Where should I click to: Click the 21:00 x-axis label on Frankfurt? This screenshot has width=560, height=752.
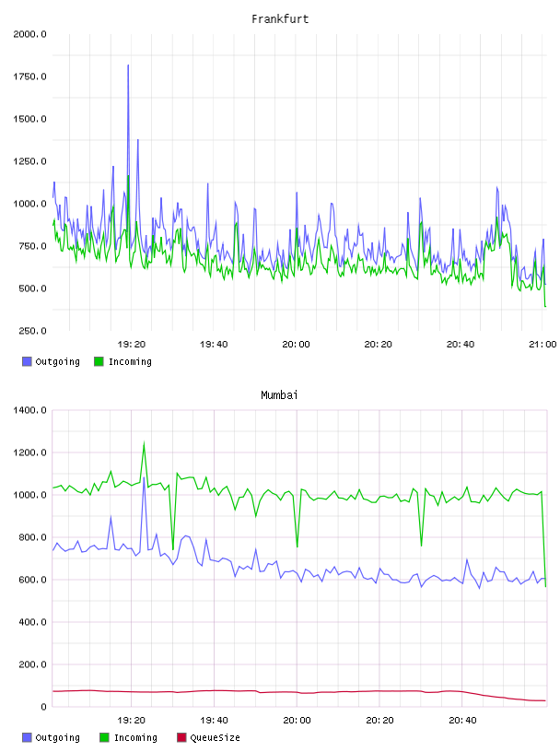point(542,345)
